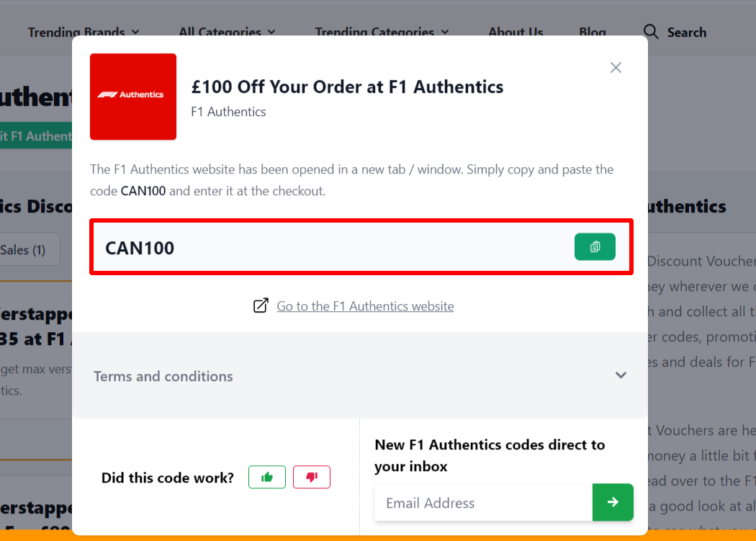Image resolution: width=756 pixels, height=541 pixels.
Task: Open the Trending Brands dropdown
Action: [x=84, y=32]
